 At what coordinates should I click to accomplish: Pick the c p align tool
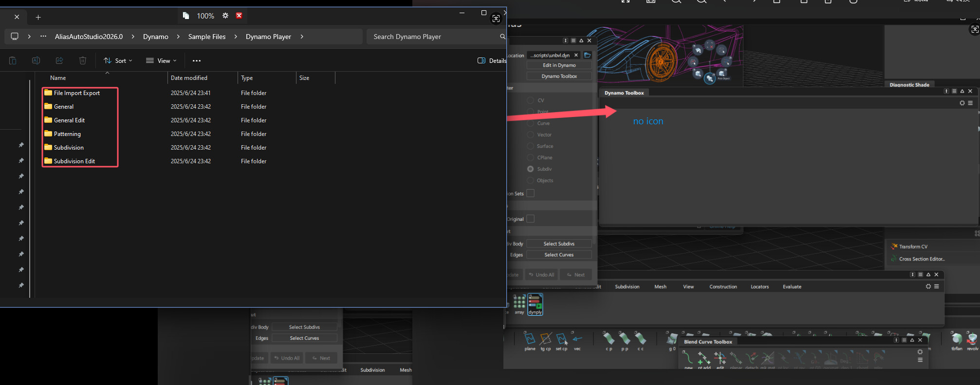coord(609,341)
